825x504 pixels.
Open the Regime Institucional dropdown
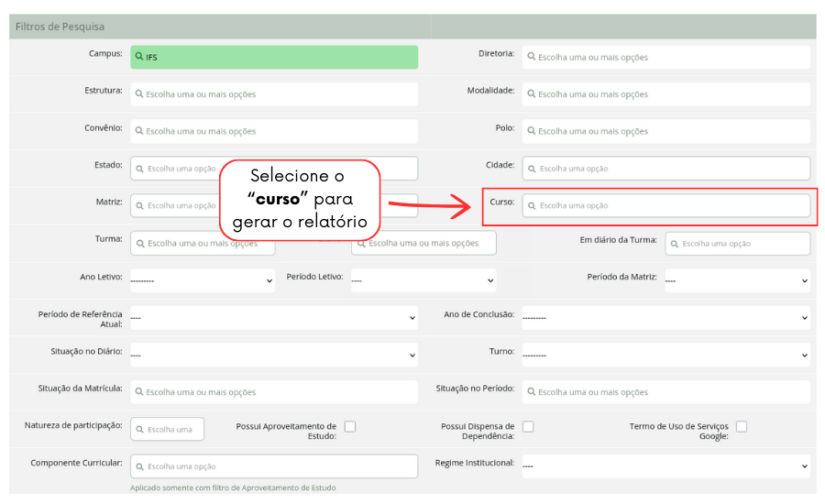point(665,466)
